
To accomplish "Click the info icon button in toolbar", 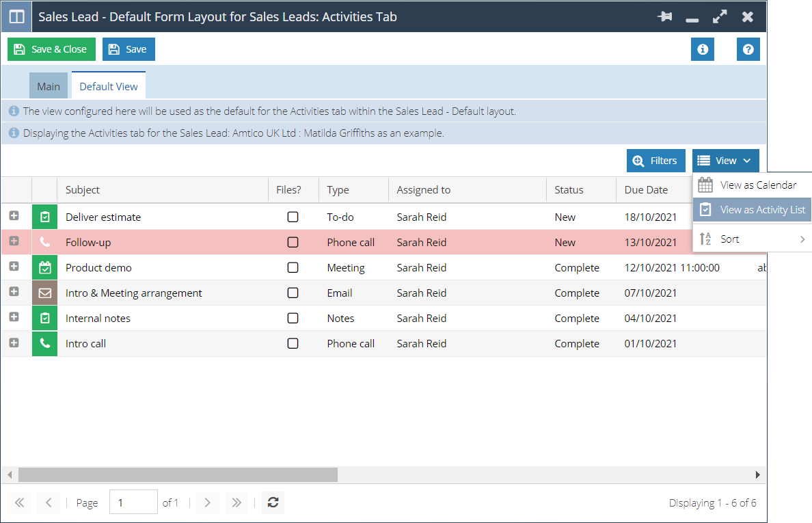I will 702,49.
